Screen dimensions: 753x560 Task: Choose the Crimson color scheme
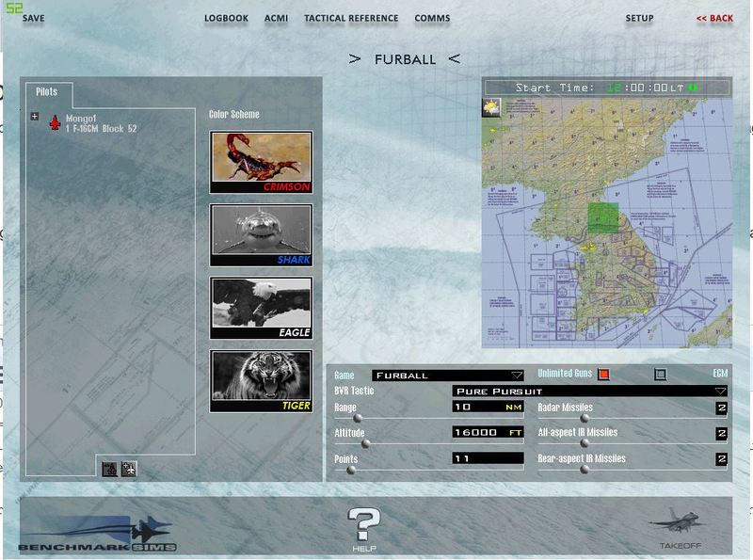pyautogui.click(x=262, y=162)
